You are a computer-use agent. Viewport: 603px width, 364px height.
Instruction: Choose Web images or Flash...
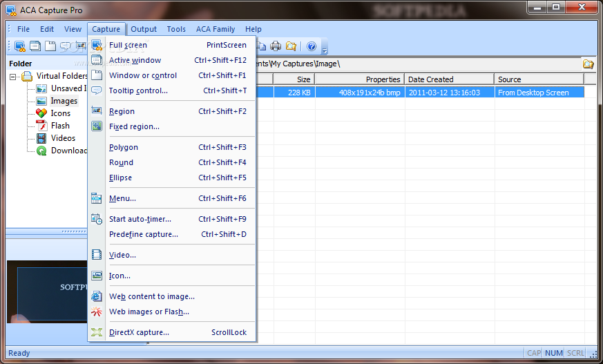coord(172,312)
